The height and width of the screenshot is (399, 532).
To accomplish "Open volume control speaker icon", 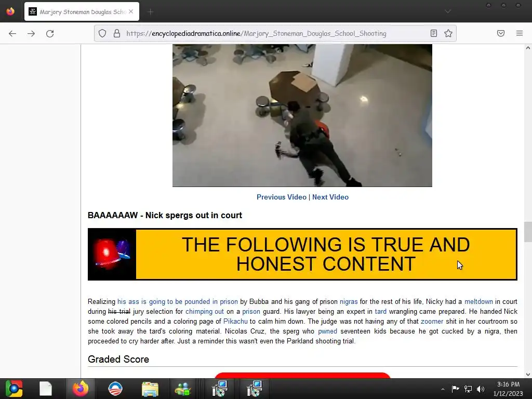I will (x=481, y=389).
